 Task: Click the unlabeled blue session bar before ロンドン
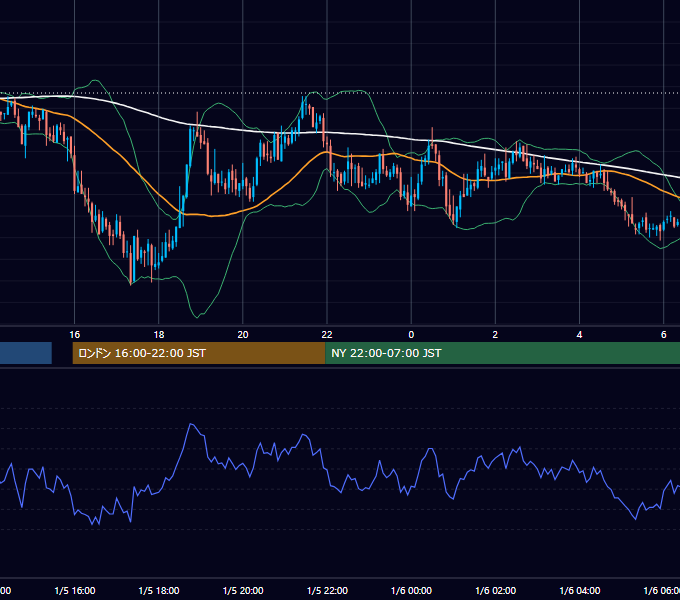pyautogui.click(x=26, y=353)
